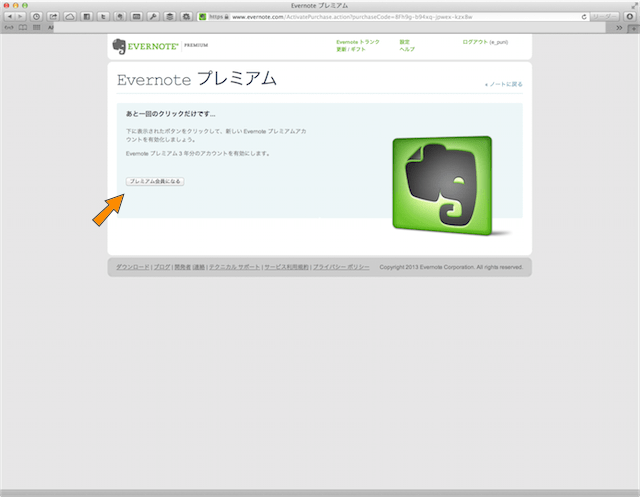Screen dimensions: 640x497
Task: Open the 設定 settings link
Action: [404, 42]
